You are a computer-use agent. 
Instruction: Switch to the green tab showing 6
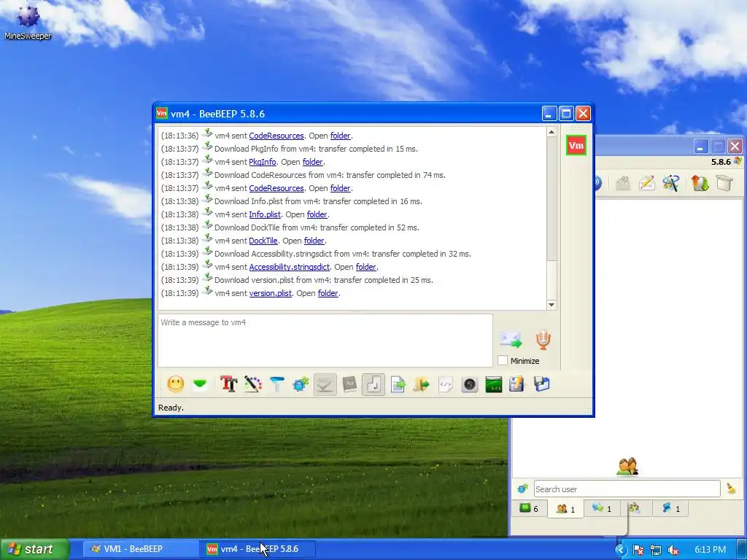coord(529,508)
